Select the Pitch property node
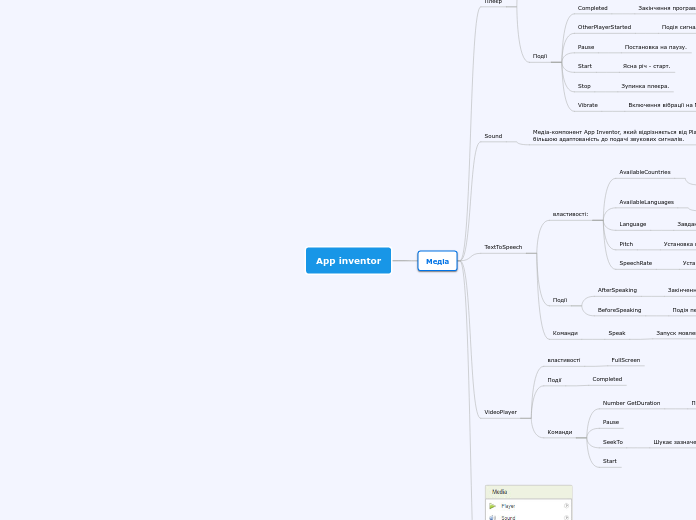The height and width of the screenshot is (520, 696). tap(626, 244)
